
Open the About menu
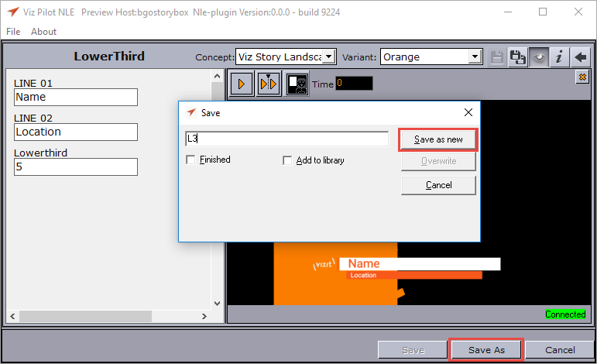pyautogui.click(x=44, y=32)
